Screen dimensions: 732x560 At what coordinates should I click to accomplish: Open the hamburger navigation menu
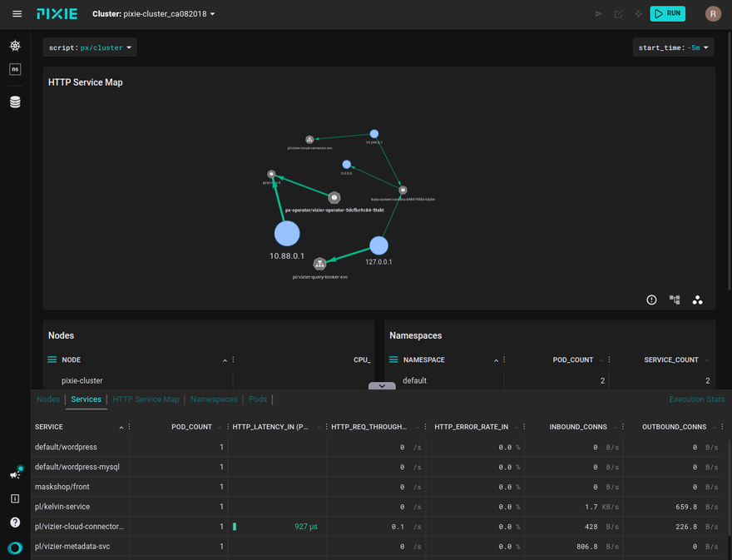17,14
